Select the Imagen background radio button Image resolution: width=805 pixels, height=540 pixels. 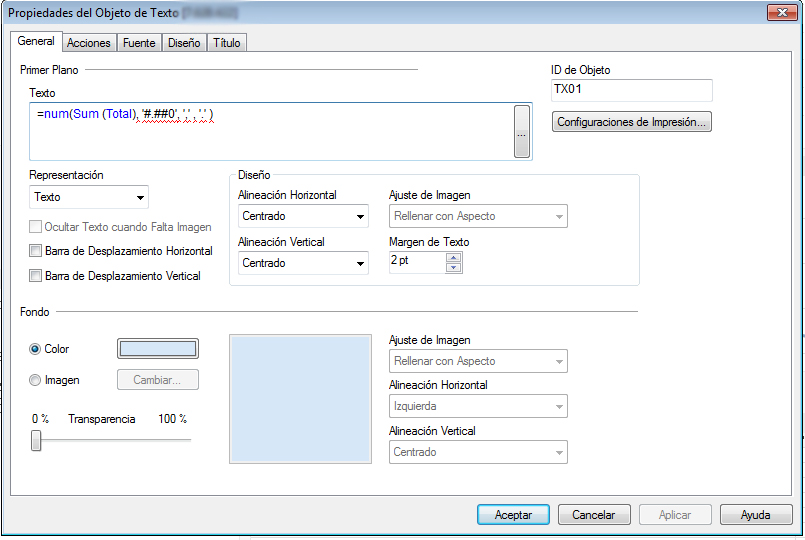[36, 380]
